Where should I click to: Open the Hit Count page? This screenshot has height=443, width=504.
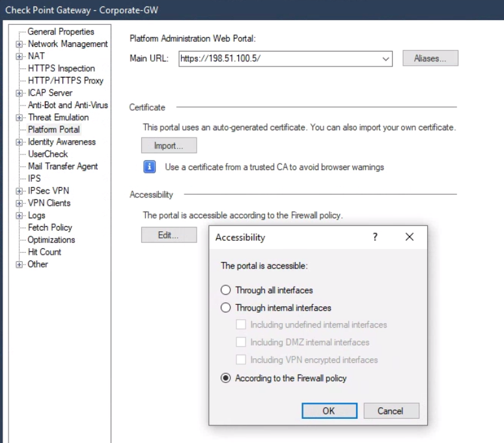(44, 251)
